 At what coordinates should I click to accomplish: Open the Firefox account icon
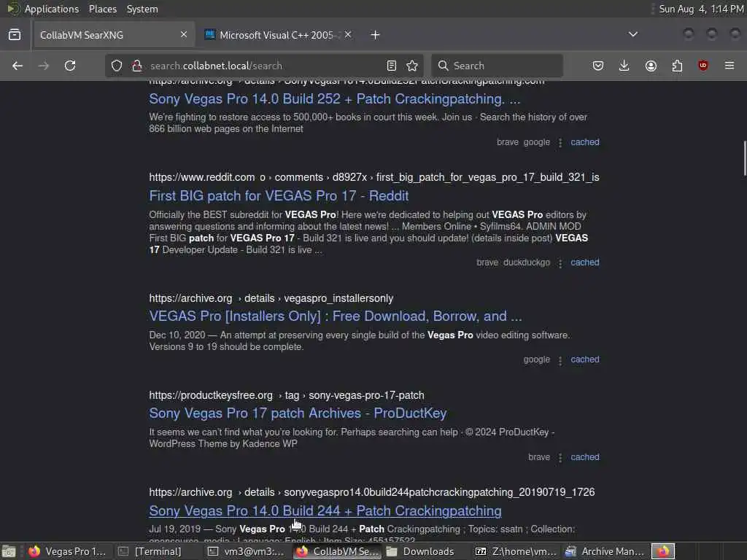tap(651, 66)
